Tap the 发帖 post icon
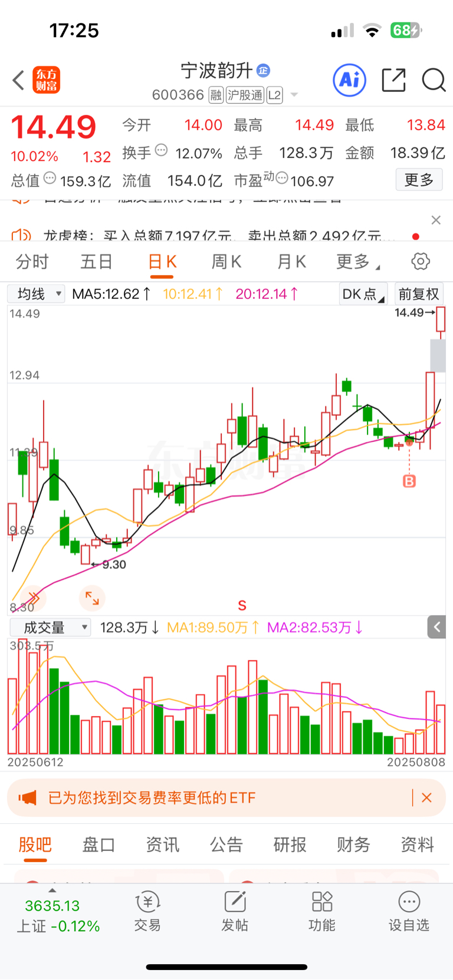 click(235, 911)
